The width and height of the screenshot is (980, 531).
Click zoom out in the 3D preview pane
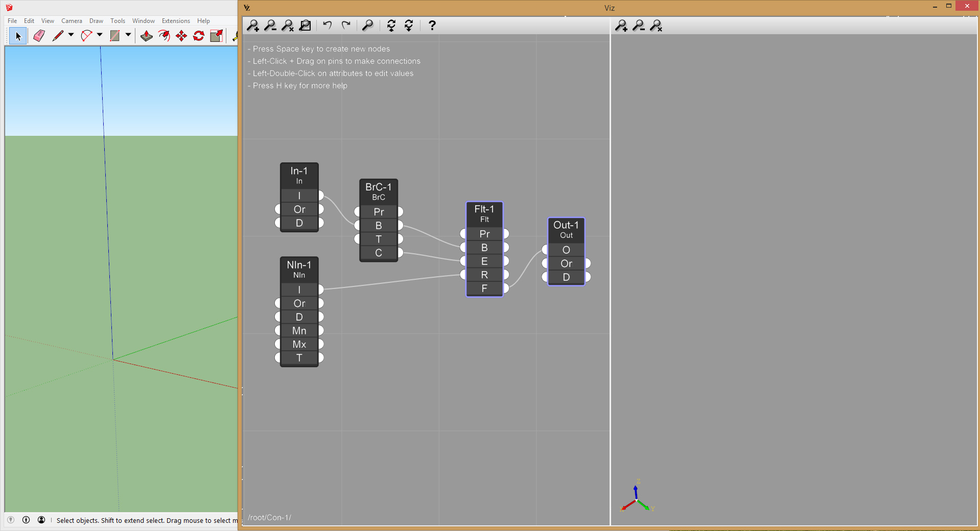(x=639, y=26)
